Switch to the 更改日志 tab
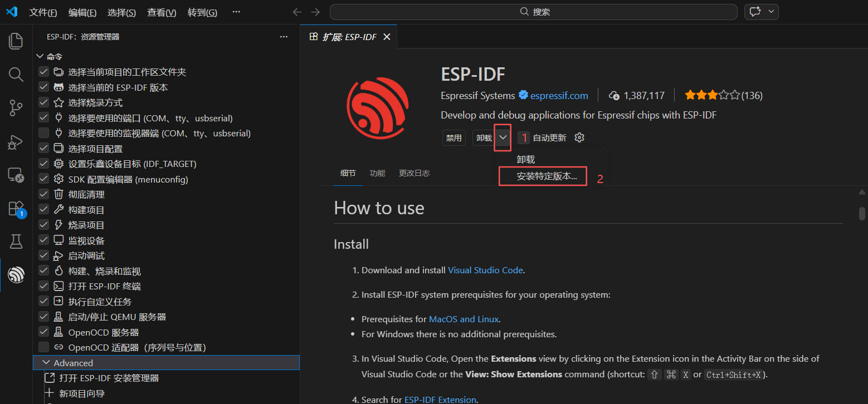Viewport: 868px width, 404px height. tap(414, 173)
